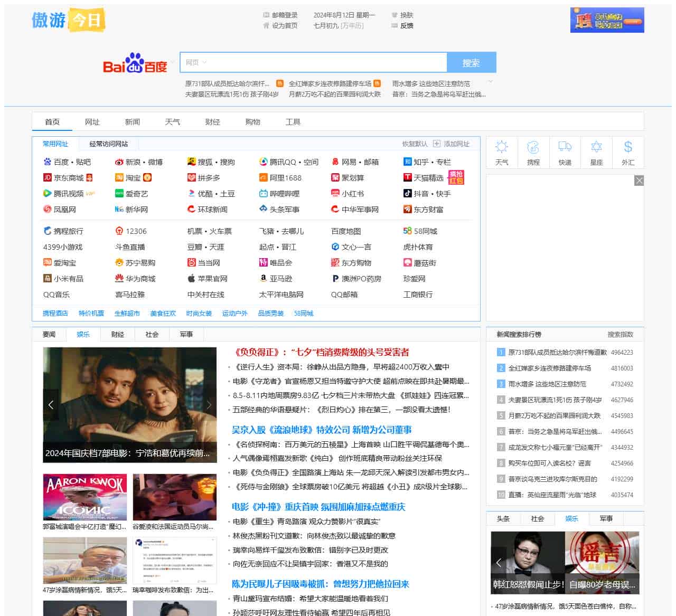Click the Maxthon Today (傲游今日) logo
Screen dimensions: 676x616
click(x=68, y=20)
